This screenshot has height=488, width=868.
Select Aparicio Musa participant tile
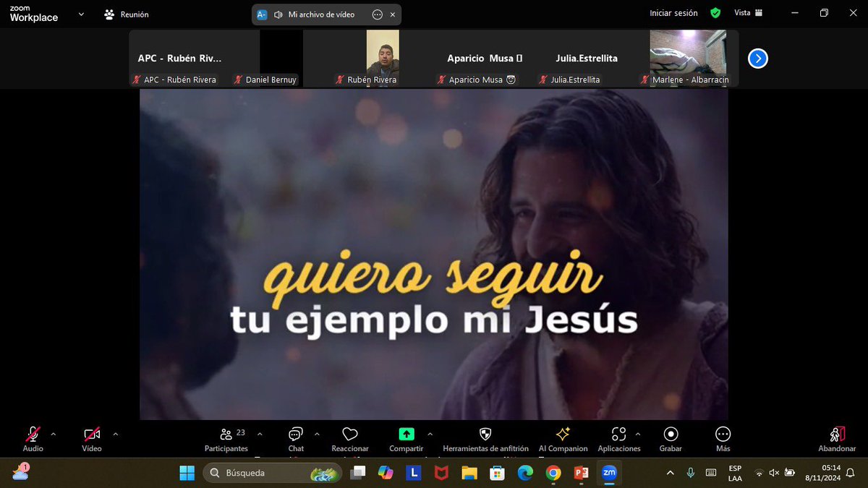point(484,59)
